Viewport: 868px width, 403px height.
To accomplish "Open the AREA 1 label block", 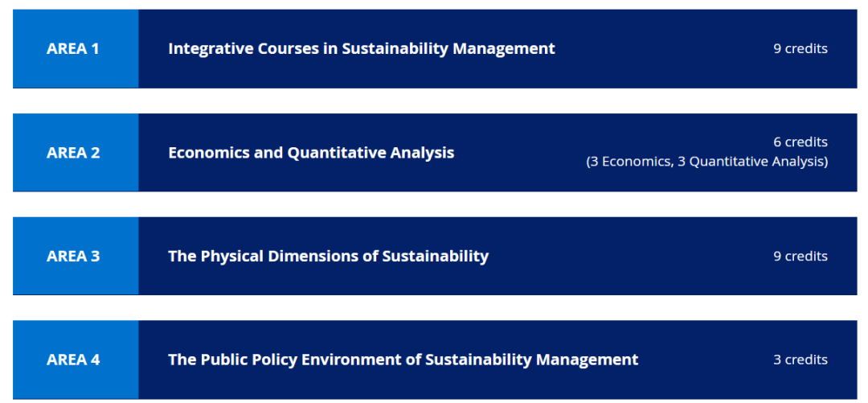I will tap(76, 49).
